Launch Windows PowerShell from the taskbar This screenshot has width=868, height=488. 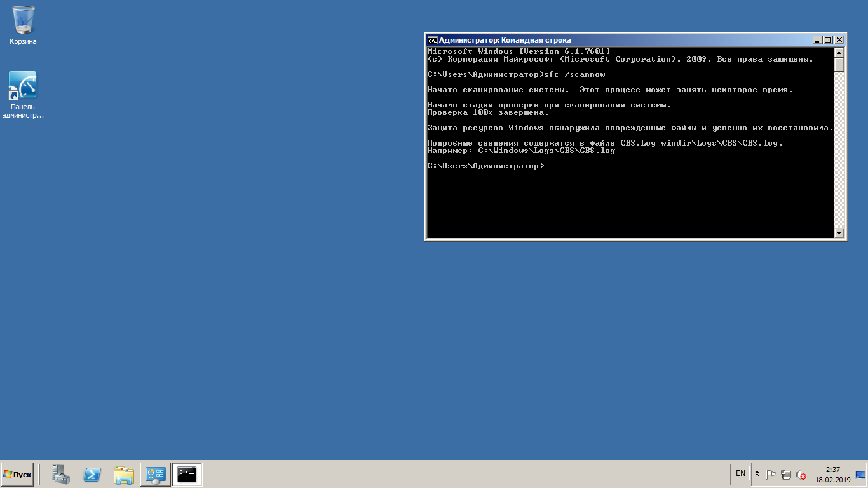(x=93, y=475)
